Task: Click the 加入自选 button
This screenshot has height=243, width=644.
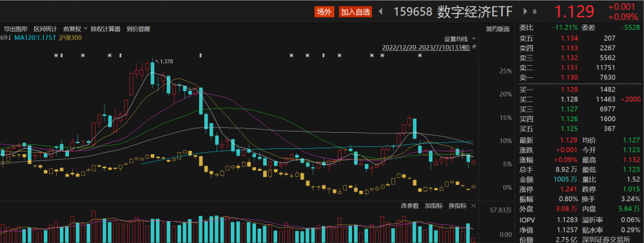Action: pyautogui.click(x=356, y=12)
